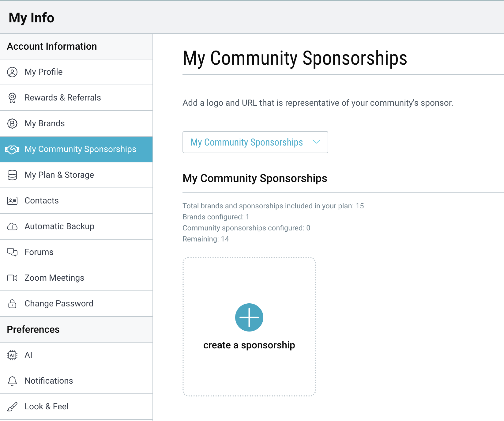Click the My Plan & Storage database icon
The height and width of the screenshot is (421, 504).
(12, 175)
